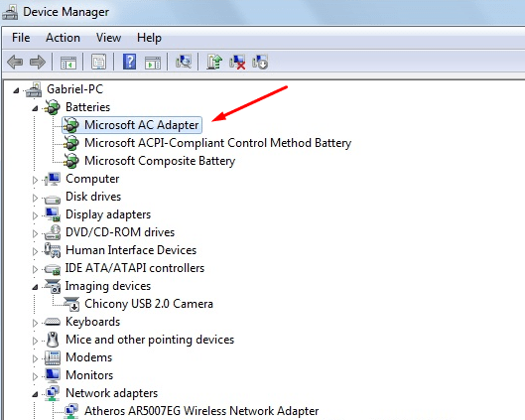Open the Properties toolbar icon

[x=99, y=62]
